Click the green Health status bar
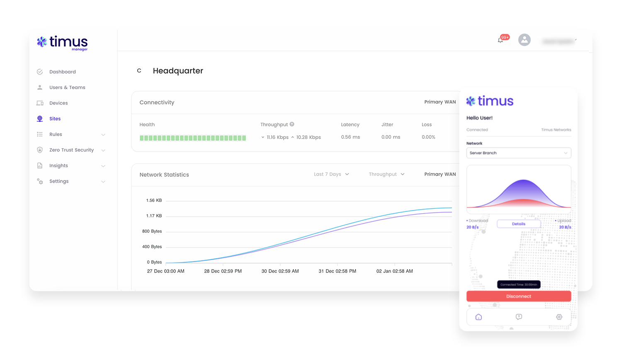This screenshot has height=364, width=622. coord(193,137)
